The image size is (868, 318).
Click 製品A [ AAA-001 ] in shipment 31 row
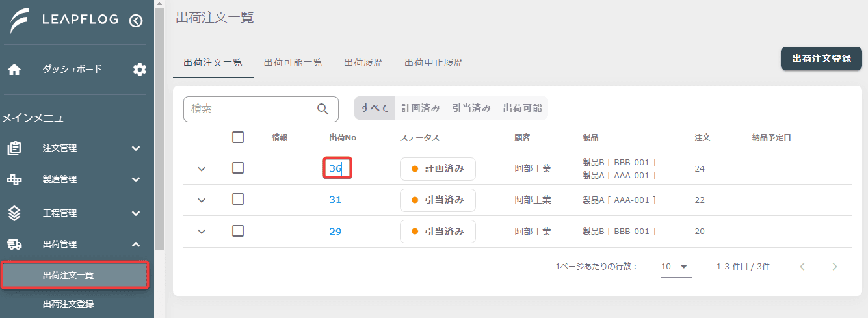coord(620,200)
